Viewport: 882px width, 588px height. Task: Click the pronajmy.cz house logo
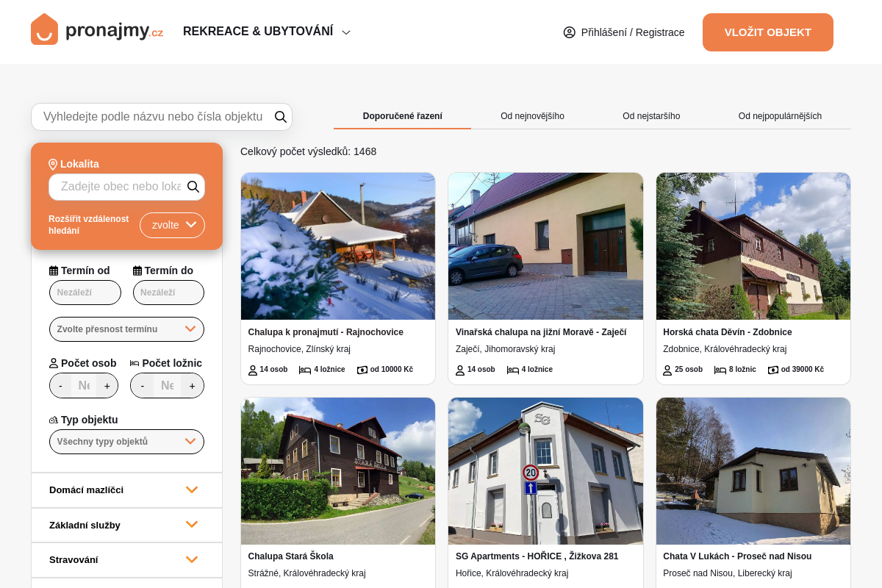44,30
